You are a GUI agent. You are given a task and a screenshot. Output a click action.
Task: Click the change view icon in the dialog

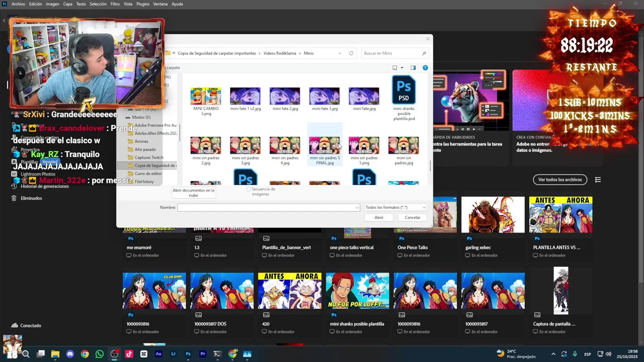[395, 67]
